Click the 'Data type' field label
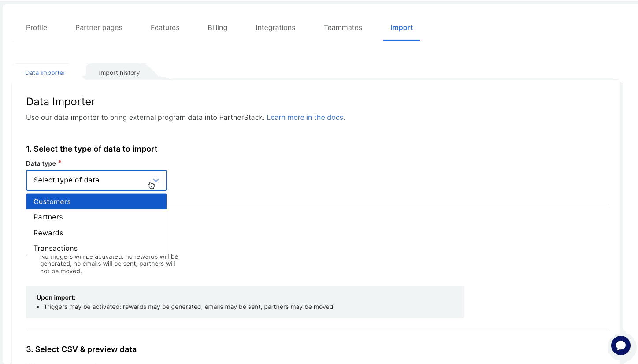This screenshot has height=364, width=638. (41, 163)
